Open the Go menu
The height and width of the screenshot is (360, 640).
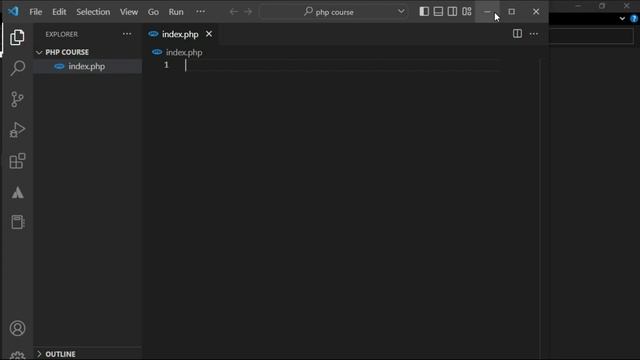pyautogui.click(x=153, y=12)
